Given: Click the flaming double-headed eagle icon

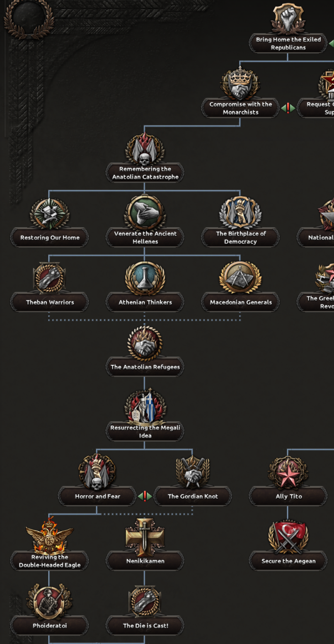Looking at the screenshot, I should click(x=49, y=537).
